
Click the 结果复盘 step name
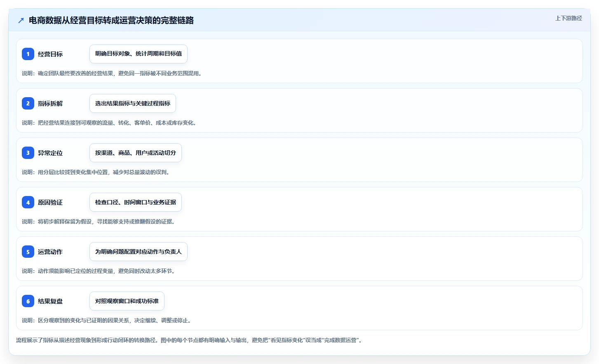pyautogui.click(x=50, y=301)
